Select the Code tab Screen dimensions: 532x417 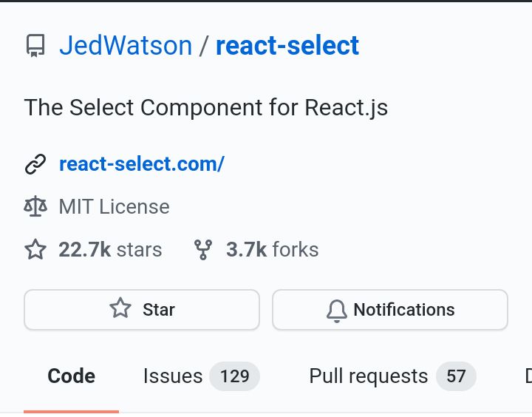tap(71, 376)
